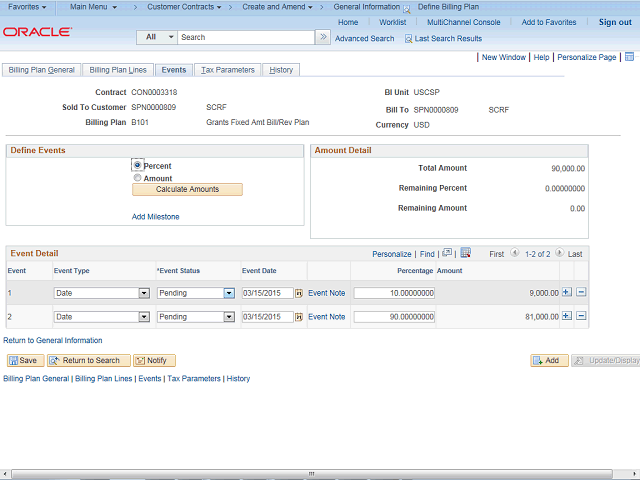Image resolution: width=640 pixels, height=480 pixels.
Task: Expand the All search category dropdown
Action: tap(170, 37)
